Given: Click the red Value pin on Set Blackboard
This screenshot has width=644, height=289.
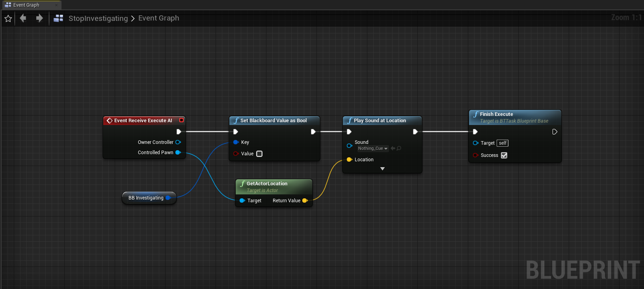Looking at the screenshot, I should tap(236, 154).
